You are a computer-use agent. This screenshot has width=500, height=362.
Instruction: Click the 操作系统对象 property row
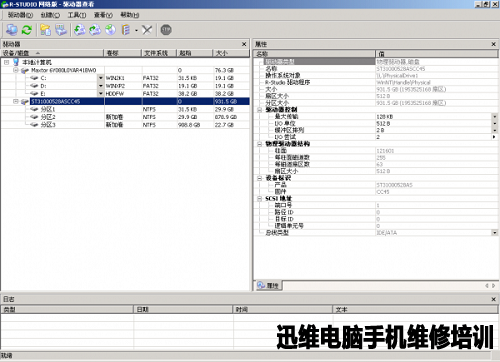[376, 75]
